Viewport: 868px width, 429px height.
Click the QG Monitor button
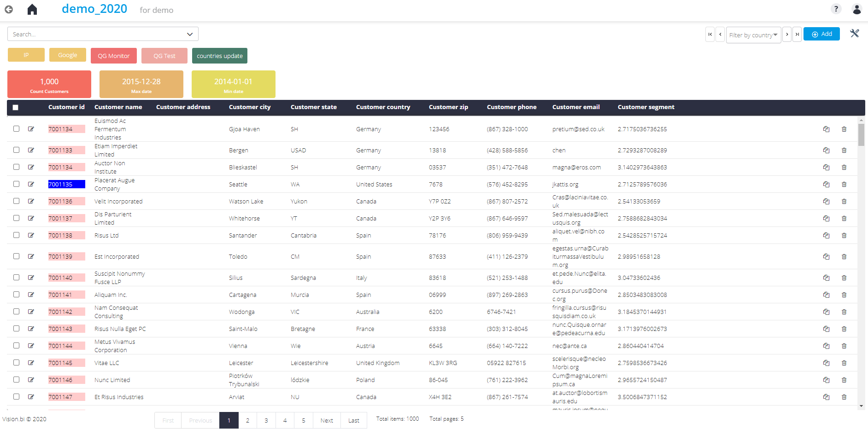tap(114, 56)
